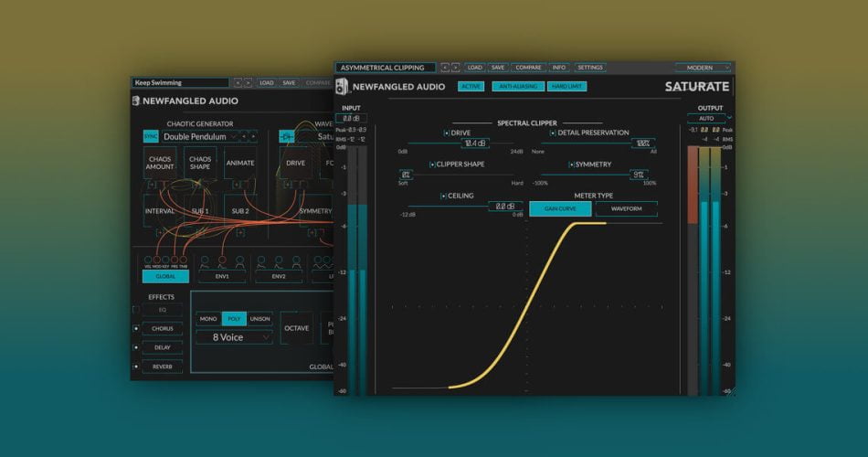Click the modulation add icon under Animate
Viewport: 868px width, 457px height.
click(237, 185)
